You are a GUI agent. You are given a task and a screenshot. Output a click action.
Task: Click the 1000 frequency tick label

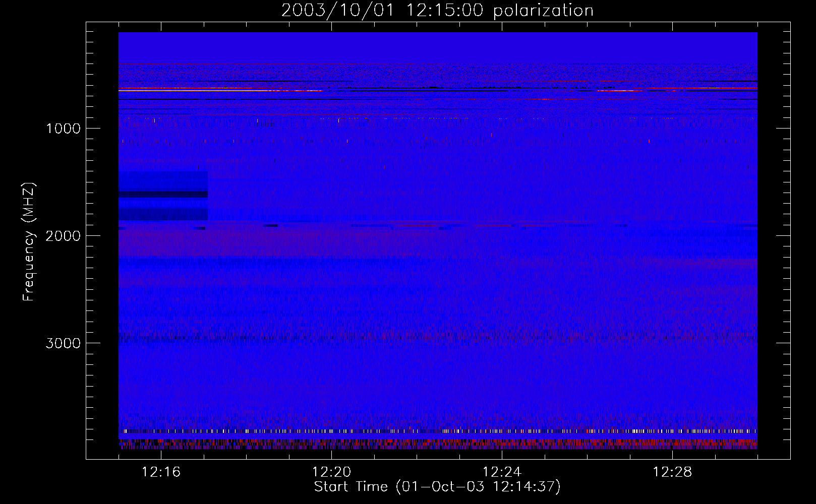click(63, 129)
